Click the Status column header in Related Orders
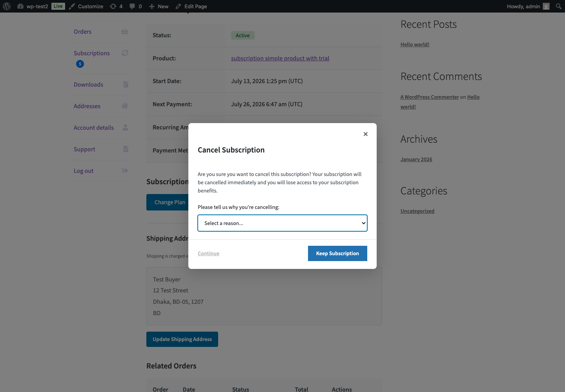Image resolution: width=565 pixels, height=392 pixels. tap(241, 389)
